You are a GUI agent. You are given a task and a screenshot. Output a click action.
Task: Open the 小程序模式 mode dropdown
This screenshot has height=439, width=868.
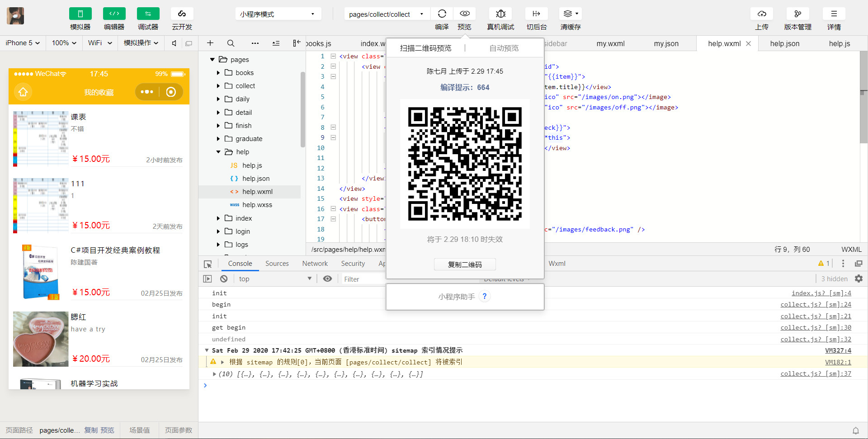coord(278,14)
